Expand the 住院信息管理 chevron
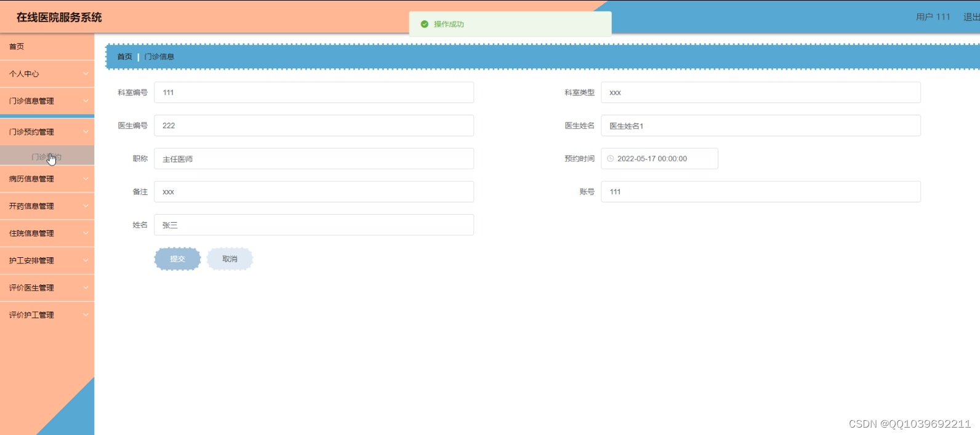Viewport: 980px width, 435px height. click(x=86, y=233)
